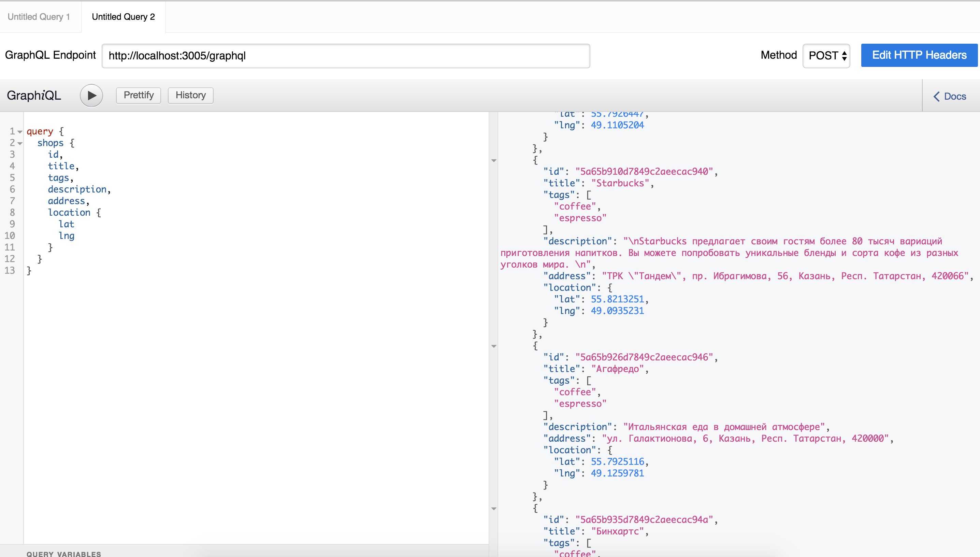The image size is (980, 557).
Task: Open the Docs side panel
Action: tap(950, 96)
